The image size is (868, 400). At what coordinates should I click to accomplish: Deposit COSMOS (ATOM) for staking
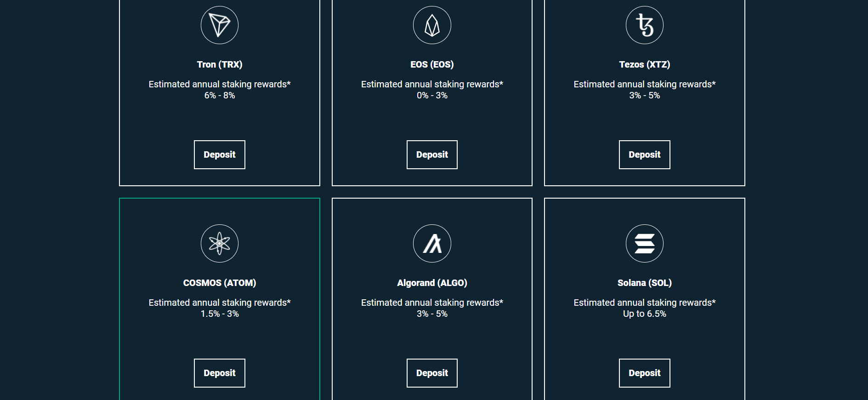tap(220, 373)
